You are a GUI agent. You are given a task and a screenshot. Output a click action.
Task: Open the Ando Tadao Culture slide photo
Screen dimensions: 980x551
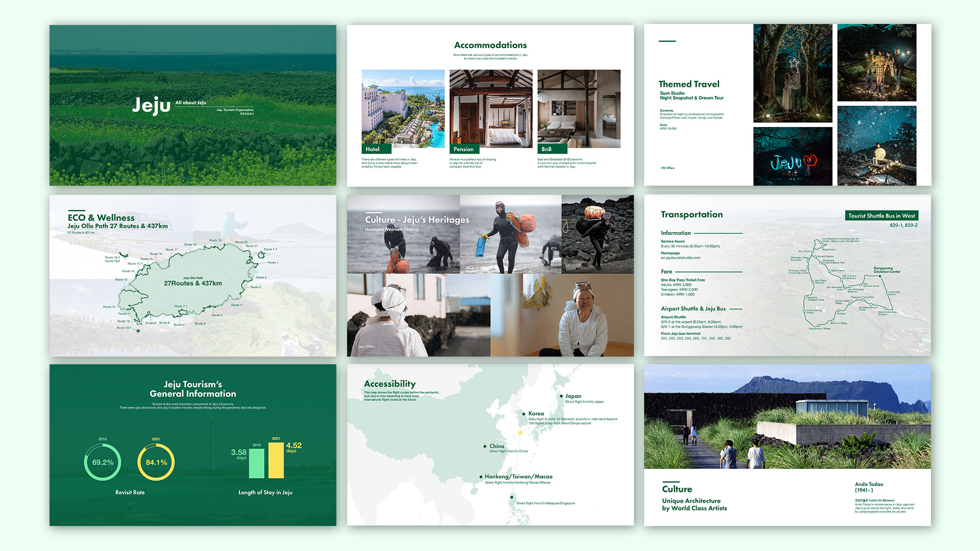point(787,416)
